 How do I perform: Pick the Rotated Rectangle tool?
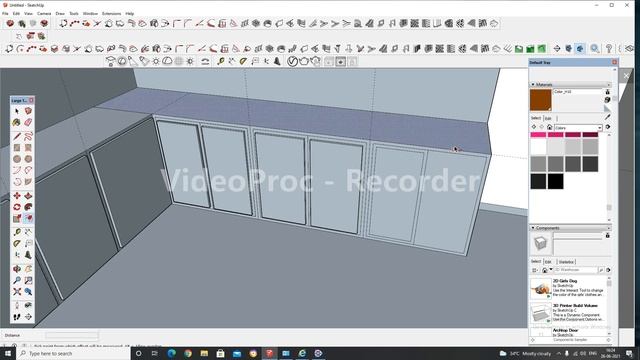point(28,148)
